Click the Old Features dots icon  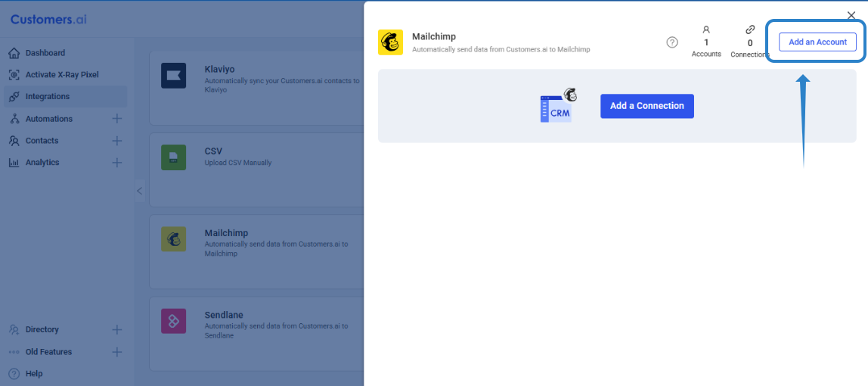tap(14, 352)
